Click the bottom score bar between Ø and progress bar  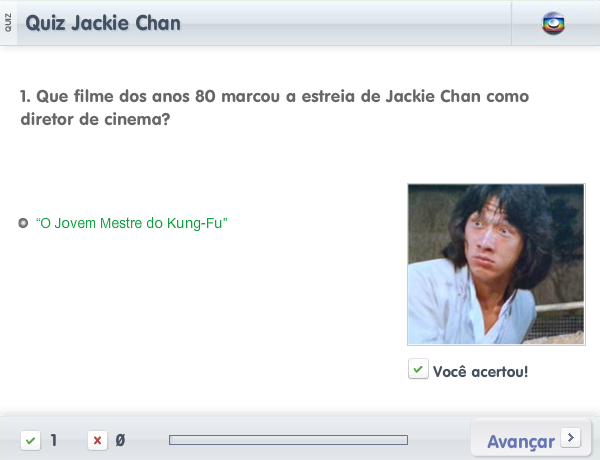tap(147, 440)
